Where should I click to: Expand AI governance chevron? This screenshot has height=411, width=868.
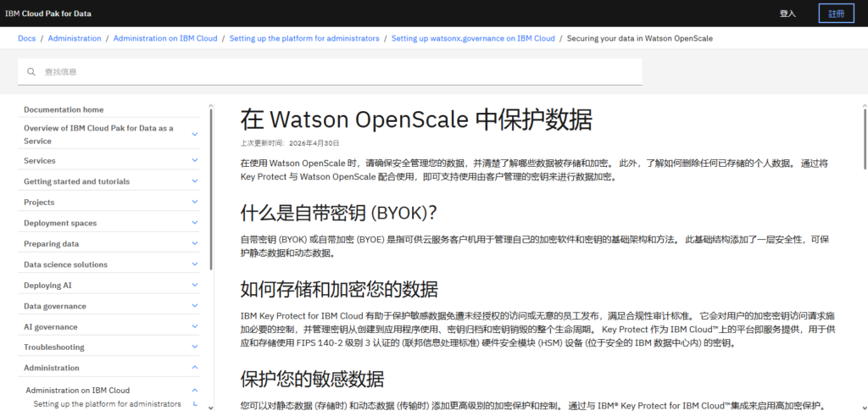tap(194, 326)
